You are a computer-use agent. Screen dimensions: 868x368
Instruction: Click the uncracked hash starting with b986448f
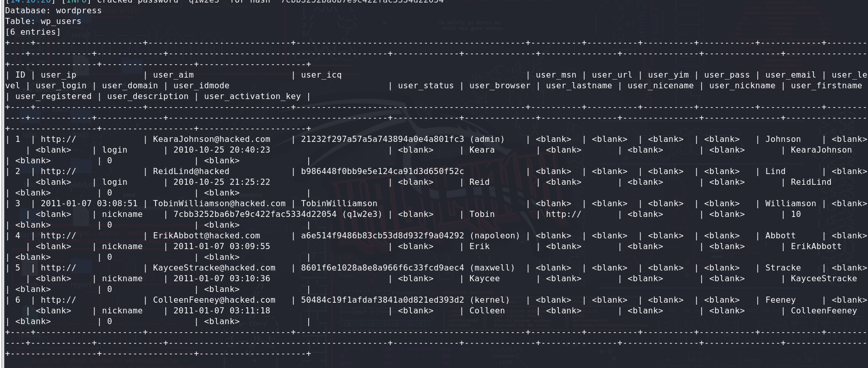click(x=382, y=171)
